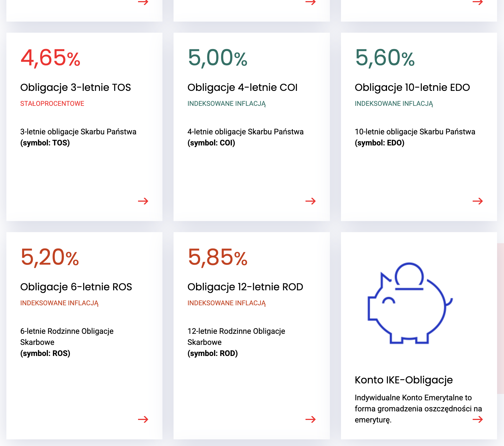The image size is (504, 446).
Task: Click the arrow on the COI bond card
Action: [310, 201]
